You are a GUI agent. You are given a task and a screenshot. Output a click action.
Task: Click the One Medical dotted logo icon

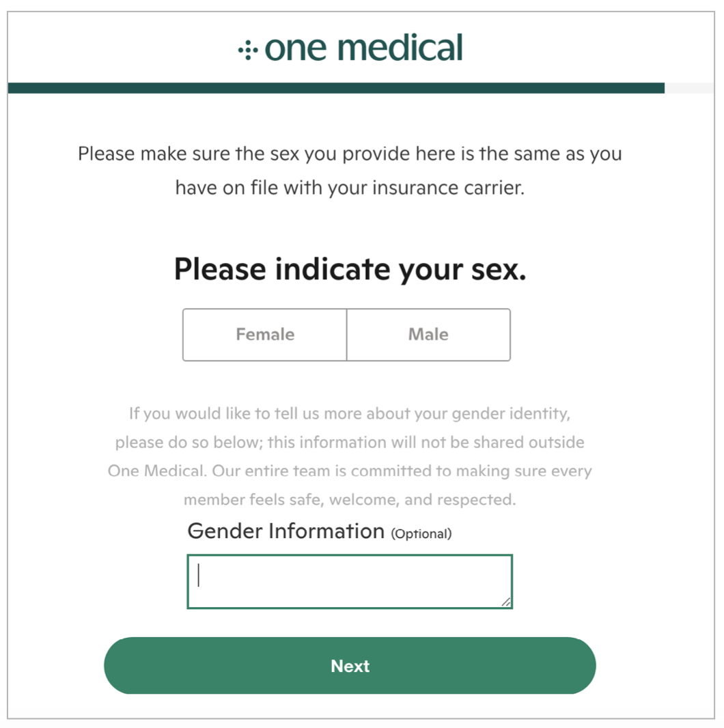pos(247,50)
